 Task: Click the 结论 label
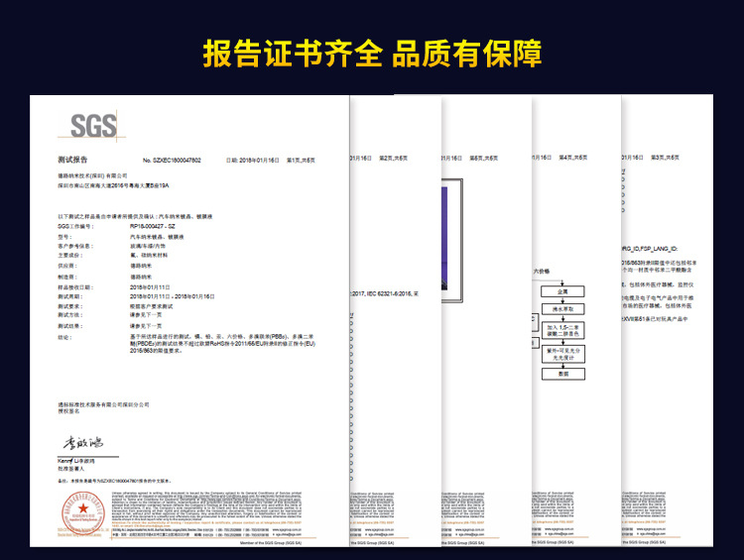click(64, 338)
